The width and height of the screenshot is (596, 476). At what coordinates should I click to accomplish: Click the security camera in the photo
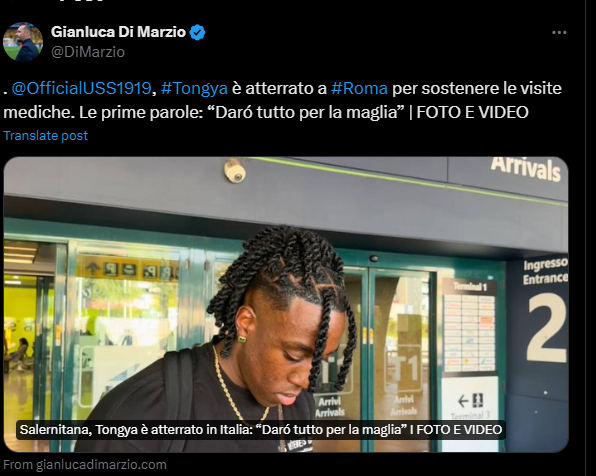(235, 170)
